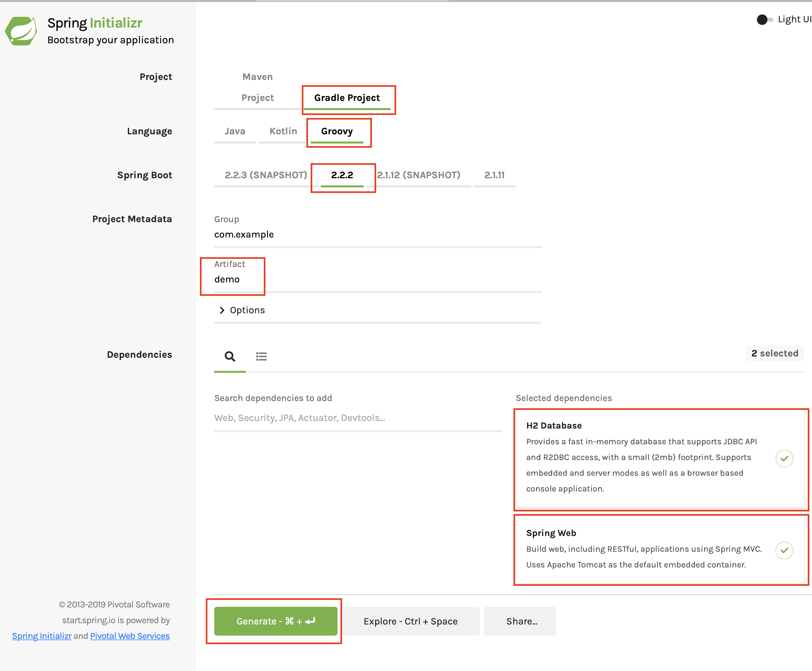Open the Pivotal Web Services link
This screenshot has width=812, height=671.
[x=130, y=636]
